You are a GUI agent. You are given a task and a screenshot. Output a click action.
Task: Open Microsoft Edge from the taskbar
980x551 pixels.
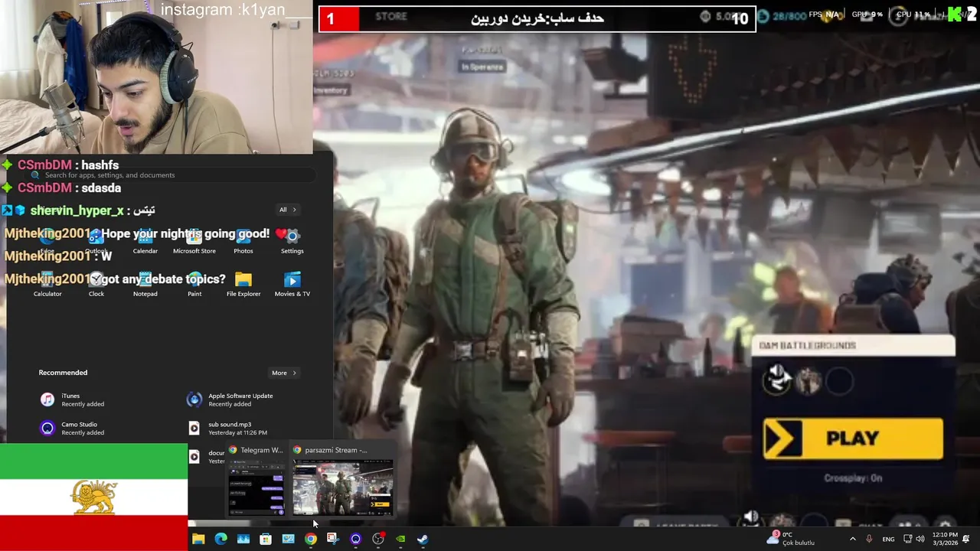click(x=220, y=539)
